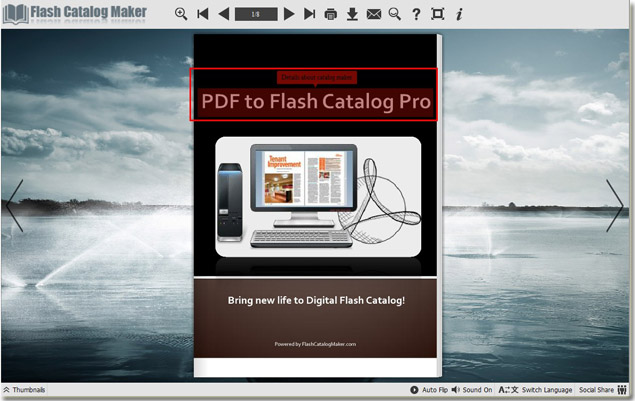Image resolution: width=635 pixels, height=401 pixels.
Task: Toggle fullscreen mode icon
Action: pyautogui.click(x=437, y=14)
